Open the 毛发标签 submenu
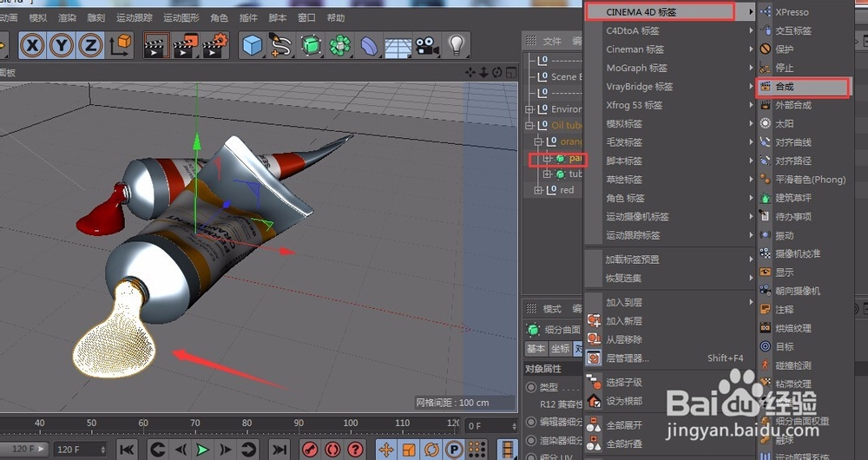Viewport: 868px width, 460px height. [x=670, y=142]
